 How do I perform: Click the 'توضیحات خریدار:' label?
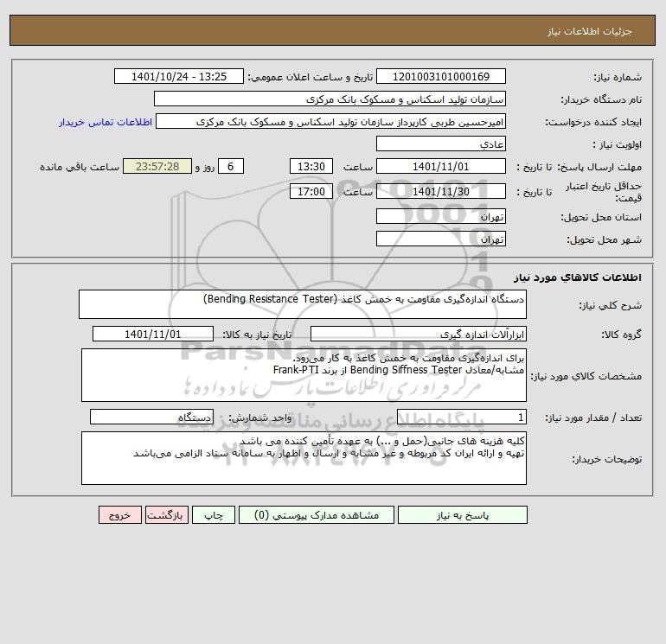pyautogui.click(x=606, y=459)
